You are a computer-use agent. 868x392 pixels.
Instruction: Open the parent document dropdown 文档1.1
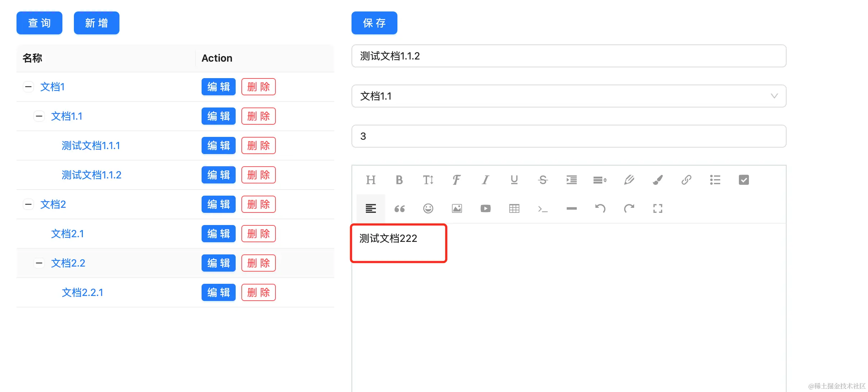tap(569, 96)
